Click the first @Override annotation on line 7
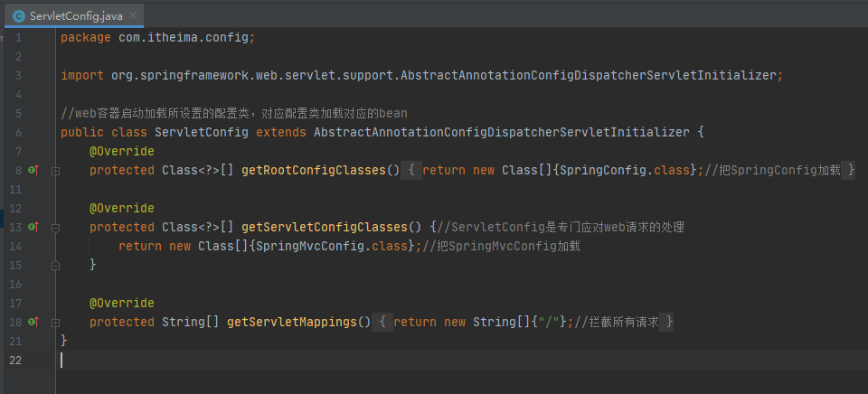This screenshot has width=868, height=394. click(121, 151)
